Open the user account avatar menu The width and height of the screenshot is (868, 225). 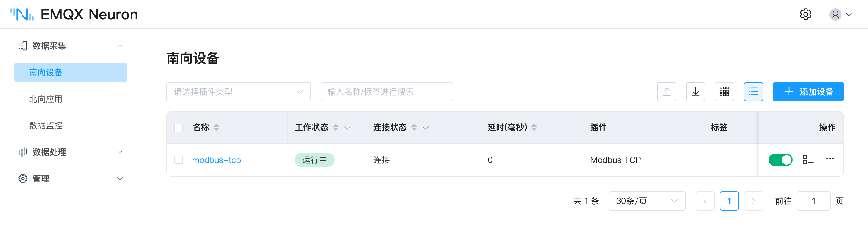pos(840,14)
